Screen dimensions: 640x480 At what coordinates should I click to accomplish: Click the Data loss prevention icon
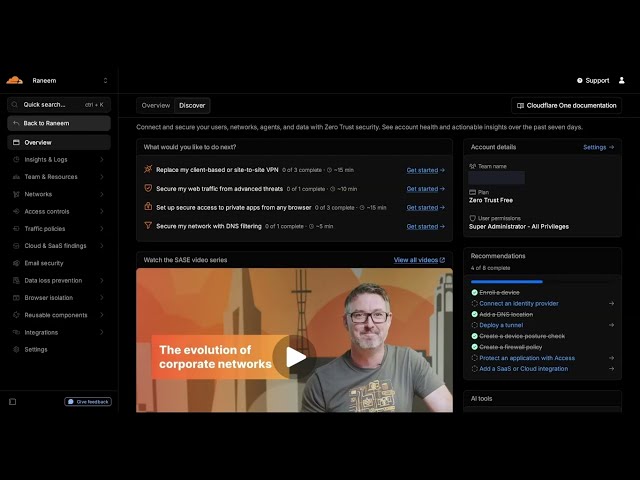click(16, 280)
